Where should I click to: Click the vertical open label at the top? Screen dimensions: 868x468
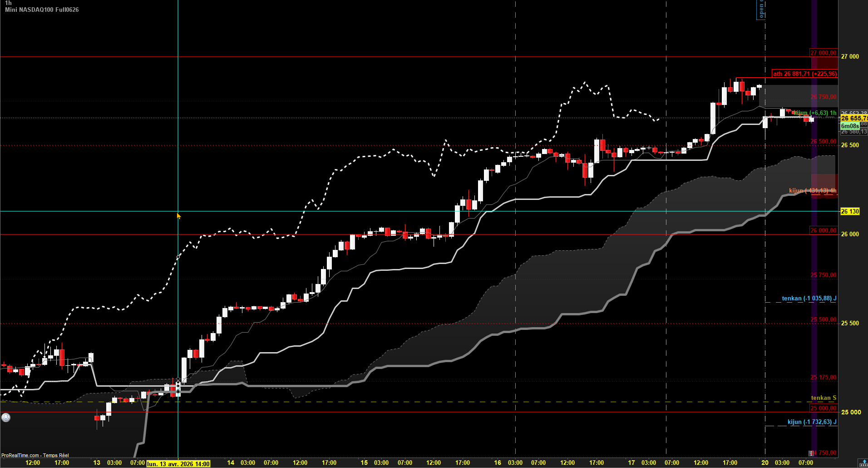click(x=761, y=9)
